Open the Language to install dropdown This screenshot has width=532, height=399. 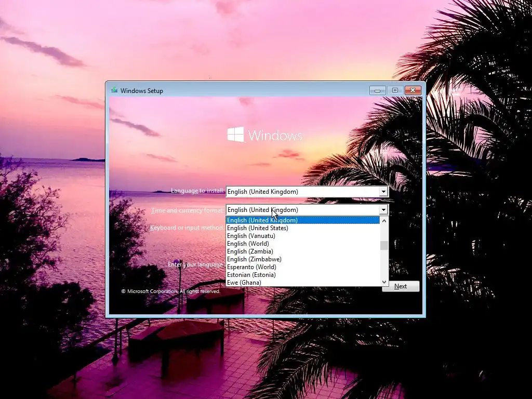[x=307, y=192]
